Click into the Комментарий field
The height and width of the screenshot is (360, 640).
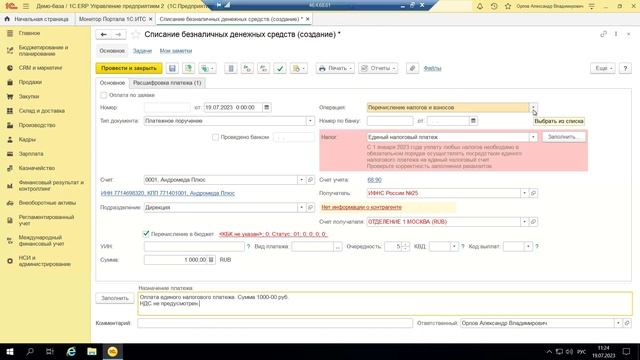pos(275,323)
